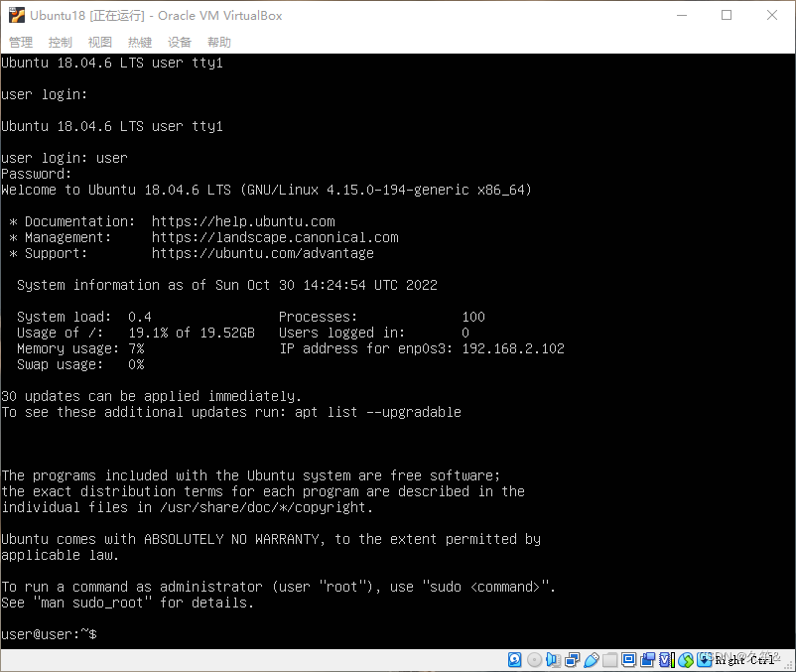This screenshot has width=796, height=672.
Task: Open the 帮助 menu
Action: click(x=219, y=42)
